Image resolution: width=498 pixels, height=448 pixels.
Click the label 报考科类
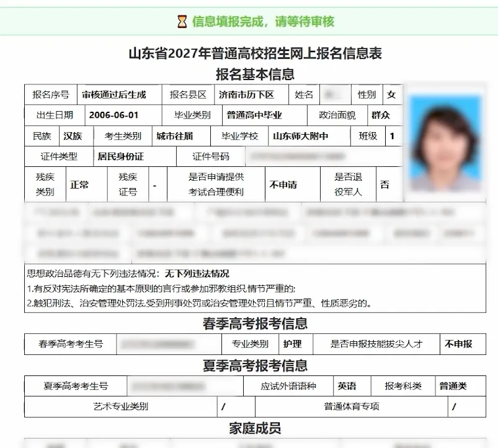click(x=403, y=386)
